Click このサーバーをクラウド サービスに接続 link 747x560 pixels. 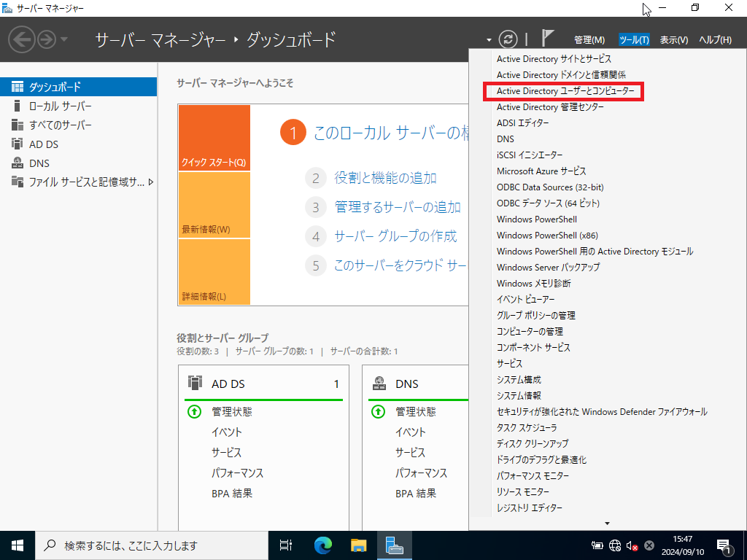pyautogui.click(x=400, y=265)
